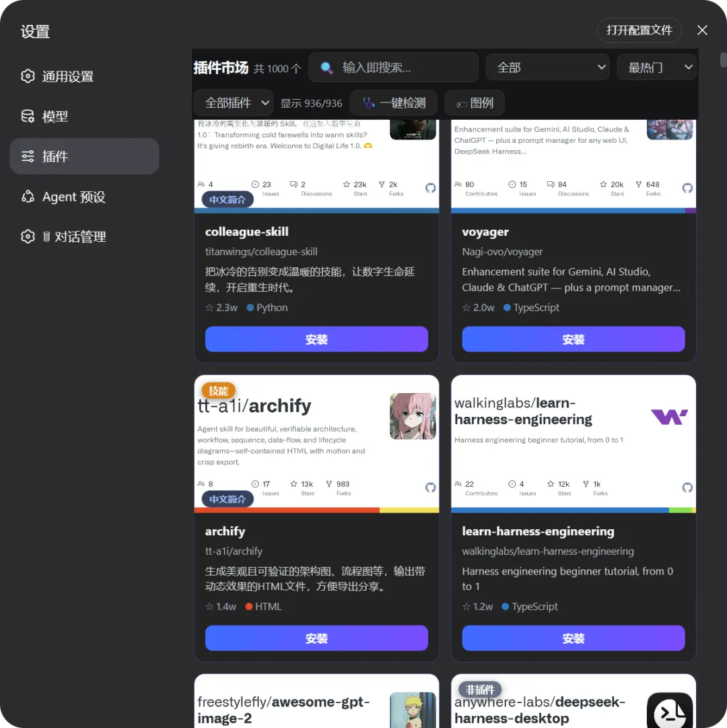This screenshot has height=728, width=727.
Task: Click the star icon beside 23k Stars
Action: point(347,185)
